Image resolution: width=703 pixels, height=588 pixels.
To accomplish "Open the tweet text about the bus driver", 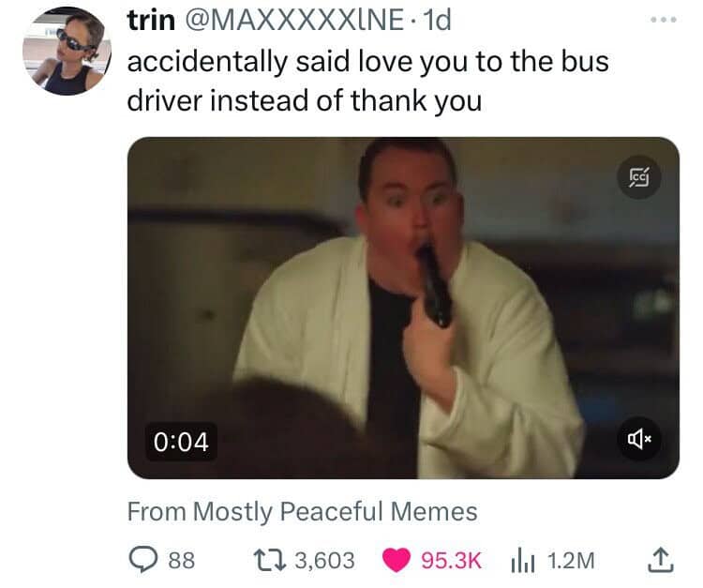I will pos(367,81).
